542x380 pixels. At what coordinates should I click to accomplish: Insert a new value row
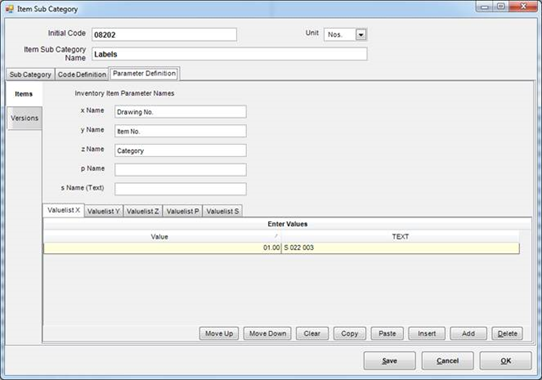tap(427, 334)
